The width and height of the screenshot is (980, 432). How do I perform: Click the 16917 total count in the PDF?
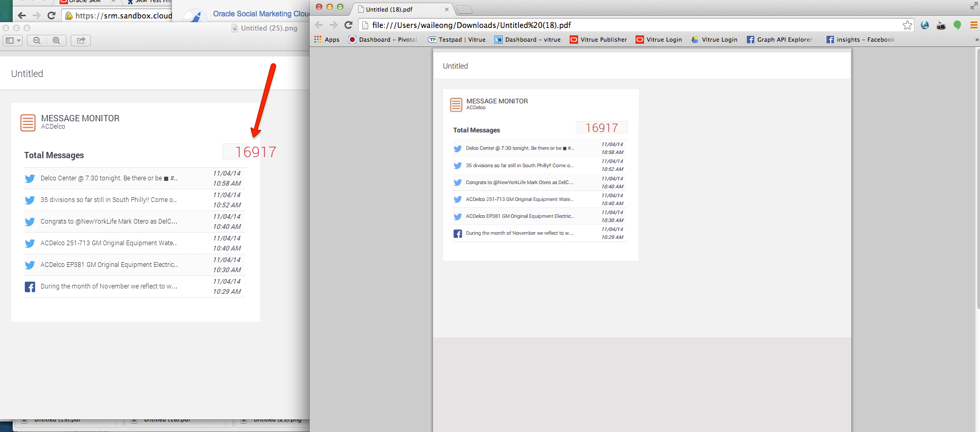602,128
